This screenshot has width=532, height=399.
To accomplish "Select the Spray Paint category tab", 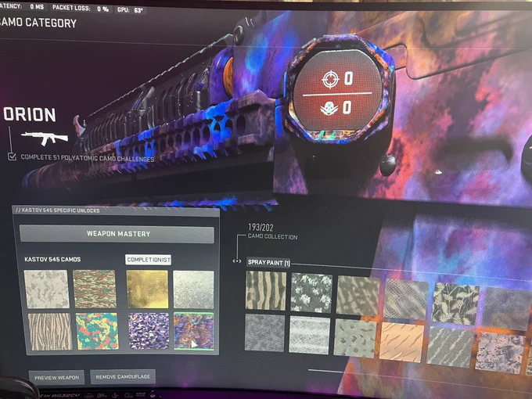I will 268,262.
